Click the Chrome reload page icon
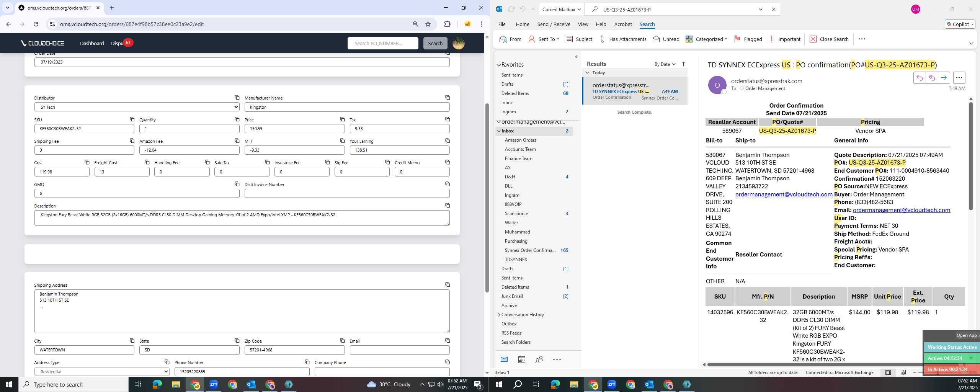Viewport: 980px width, 392px height. click(x=36, y=24)
